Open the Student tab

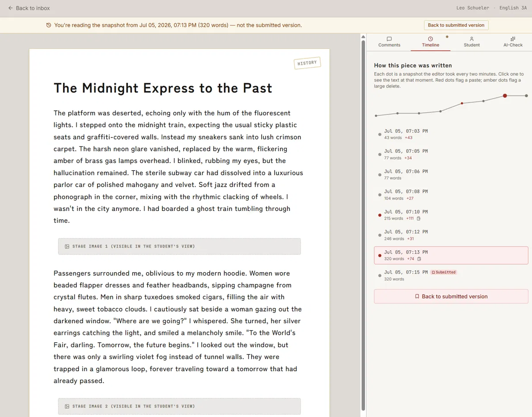[x=472, y=42]
